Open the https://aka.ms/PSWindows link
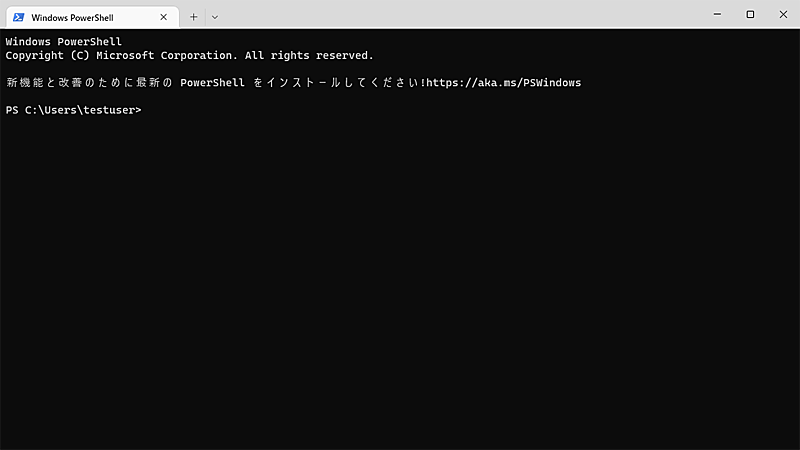 504,83
